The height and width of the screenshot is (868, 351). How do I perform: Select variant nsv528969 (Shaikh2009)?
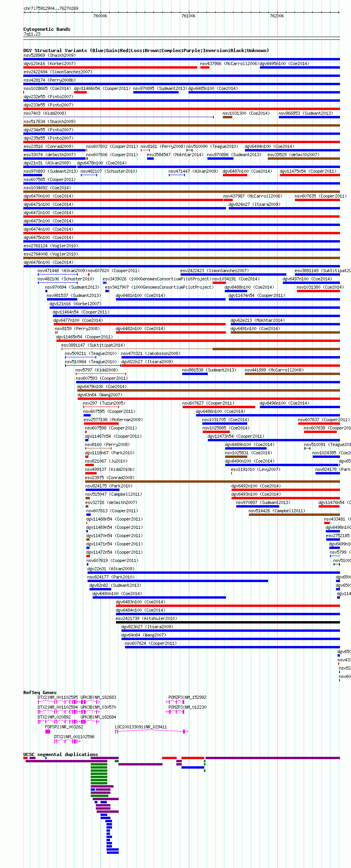tap(50, 55)
